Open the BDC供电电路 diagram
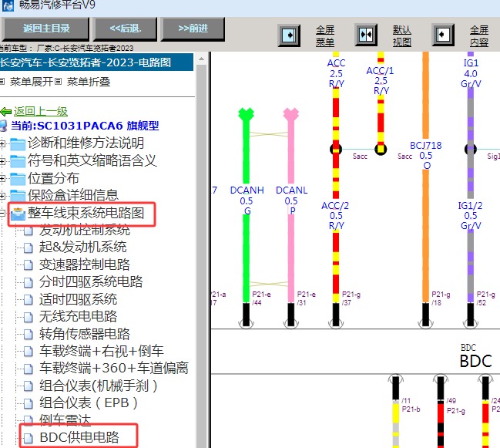 79,437
